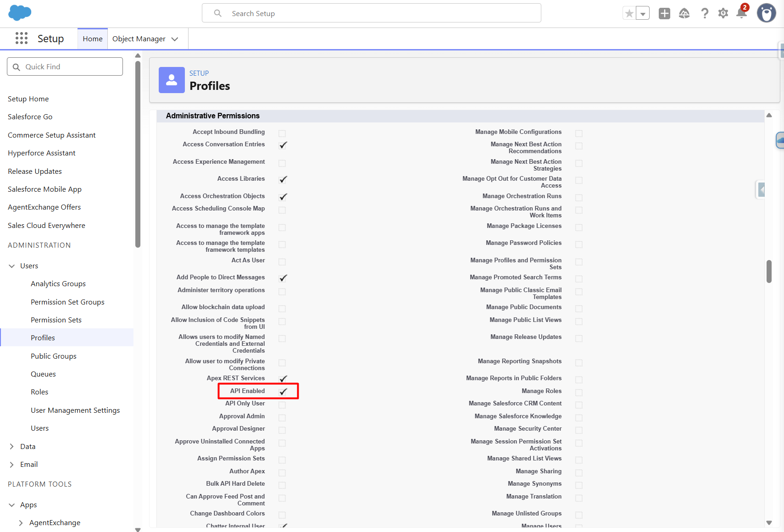
Task: Expand the Data tree section
Action: 12,447
